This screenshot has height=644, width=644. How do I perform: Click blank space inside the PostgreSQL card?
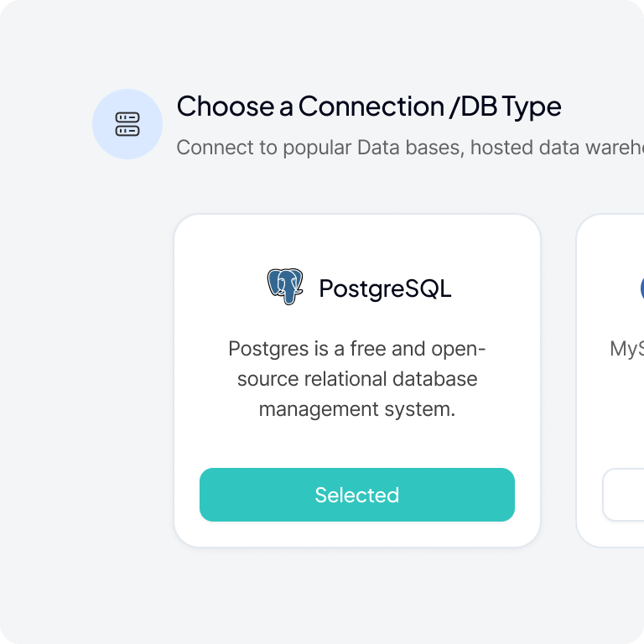357,243
